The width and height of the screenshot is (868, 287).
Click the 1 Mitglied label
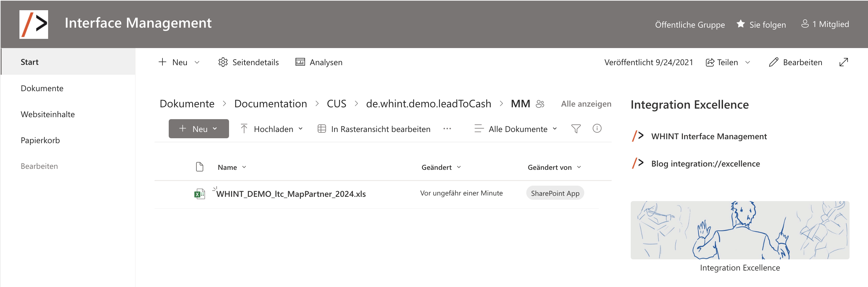coord(830,24)
